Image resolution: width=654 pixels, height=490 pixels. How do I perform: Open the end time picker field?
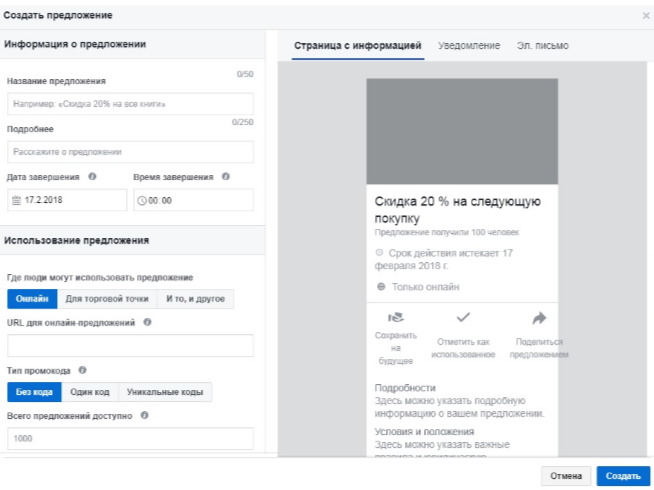(x=193, y=200)
